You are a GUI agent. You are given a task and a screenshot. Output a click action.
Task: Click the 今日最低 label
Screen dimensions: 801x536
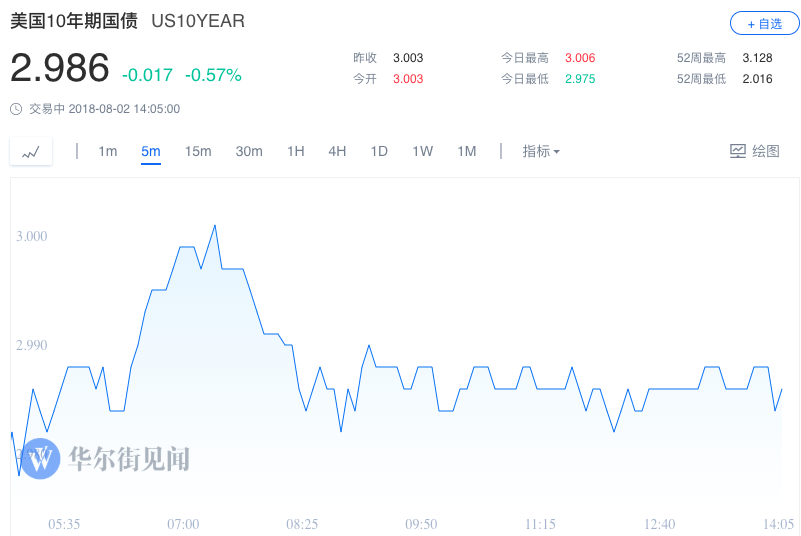[525, 79]
